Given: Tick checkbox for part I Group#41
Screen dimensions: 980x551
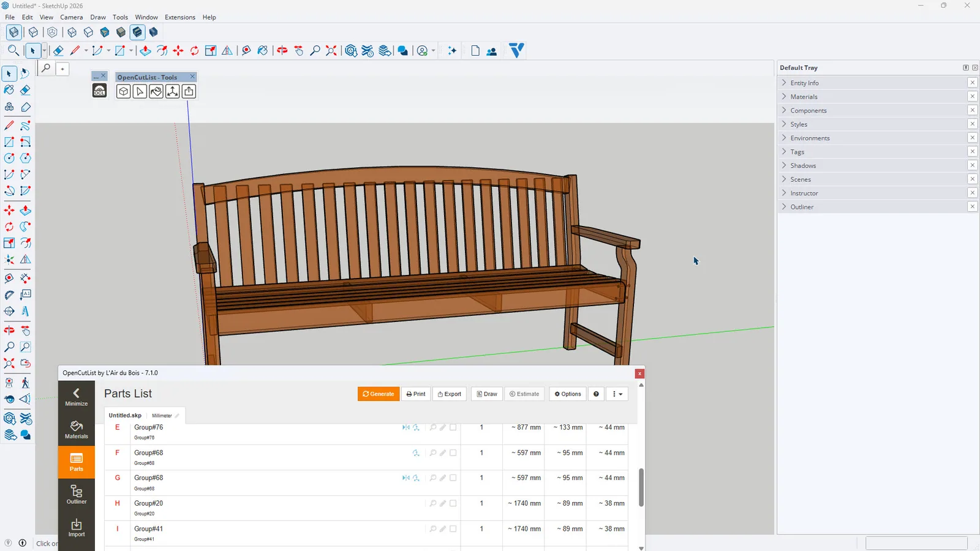Looking at the screenshot, I should click(x=453, y=529).
